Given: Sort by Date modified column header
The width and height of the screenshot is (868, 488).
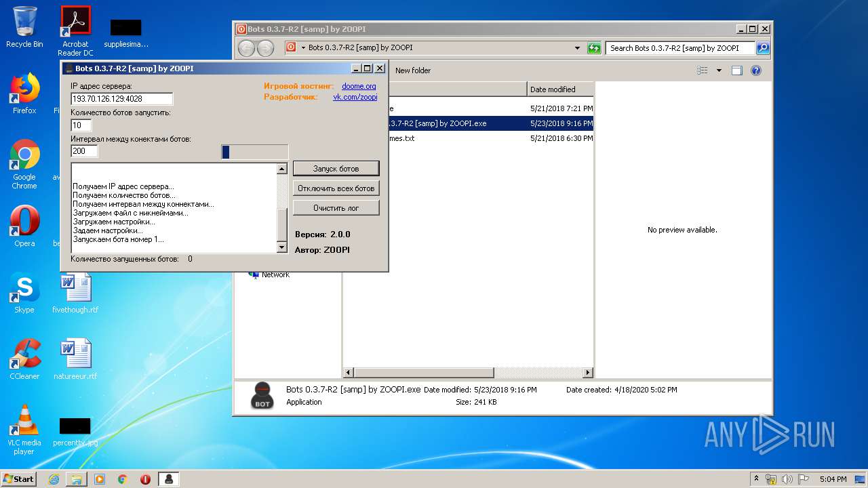Looking at the screenshot, I should [x=560, y=89].
